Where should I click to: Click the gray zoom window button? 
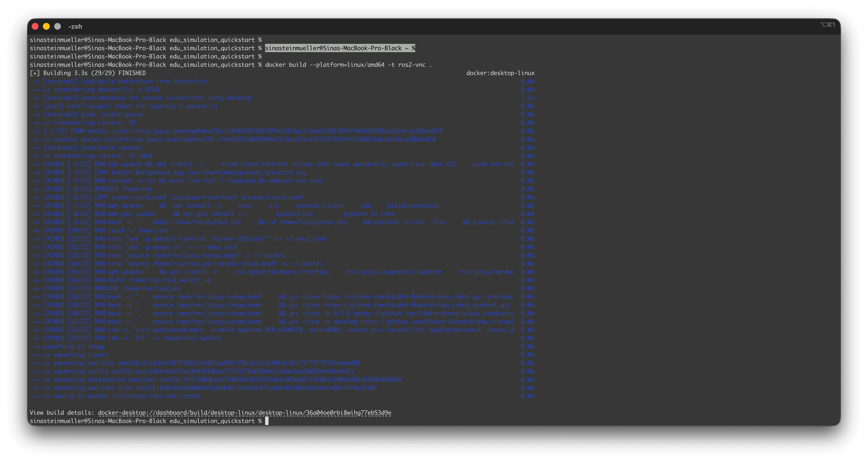pos(58,26)
